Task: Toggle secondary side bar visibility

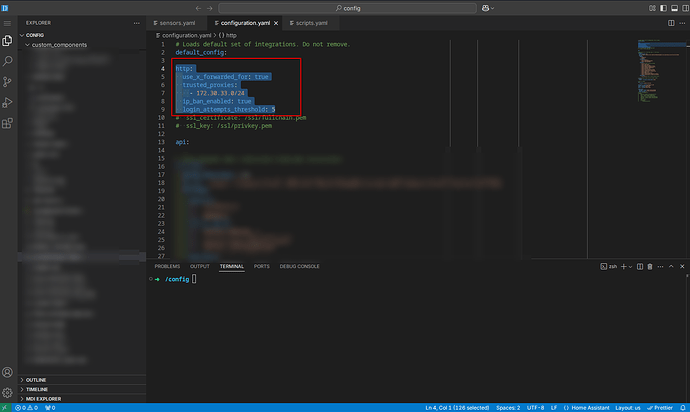Action: 685,8
